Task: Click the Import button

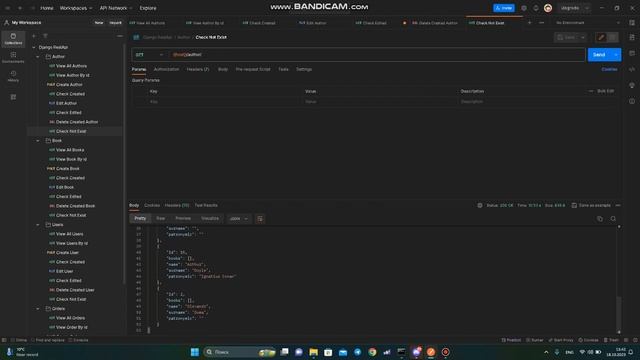Action: [x=116, y=23]
